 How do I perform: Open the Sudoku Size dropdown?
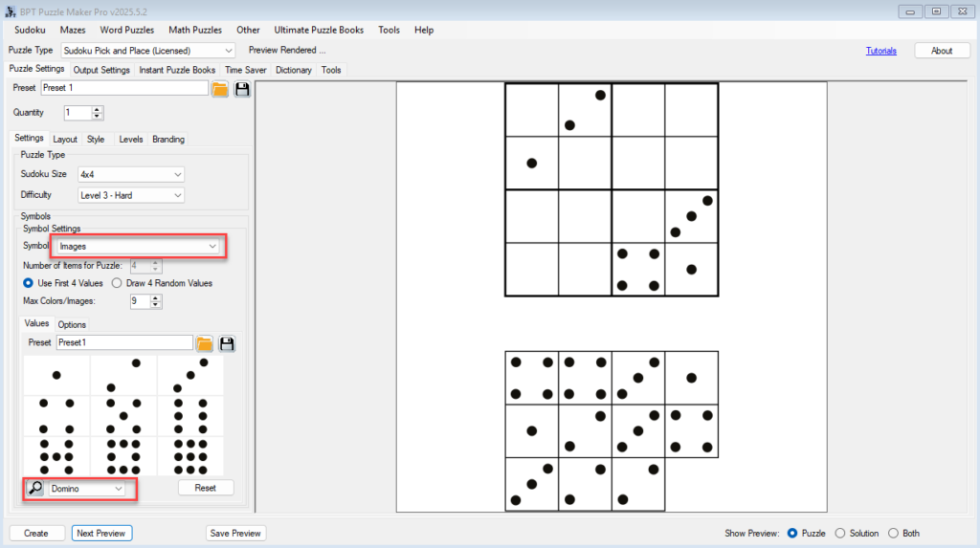coord(130,175)
